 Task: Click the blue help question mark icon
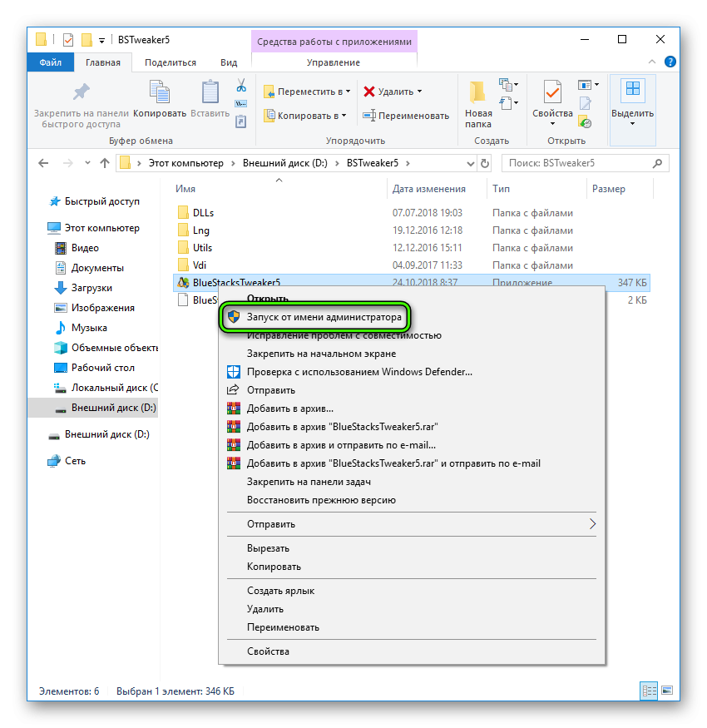click(x=670, y=62)
